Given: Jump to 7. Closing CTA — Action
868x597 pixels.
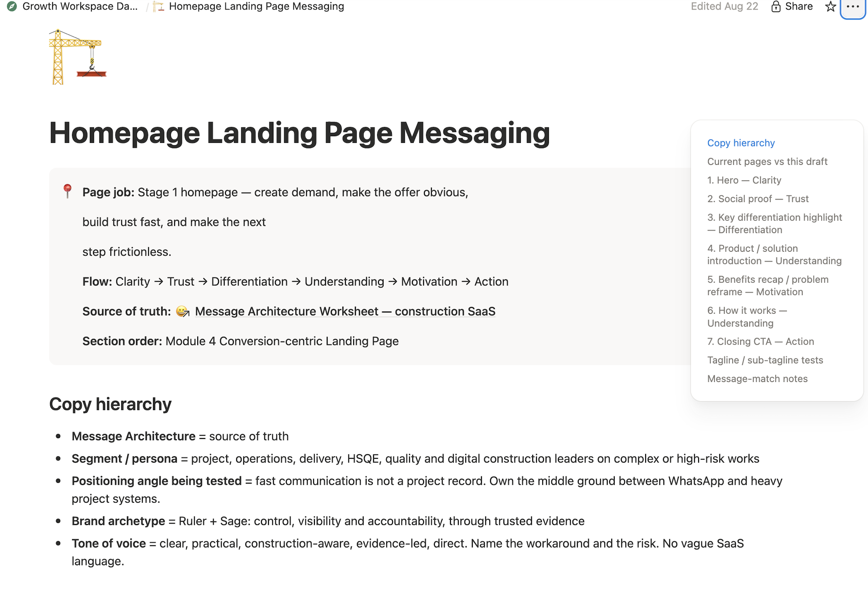Looking at the screenshot, I should (760, 342).
